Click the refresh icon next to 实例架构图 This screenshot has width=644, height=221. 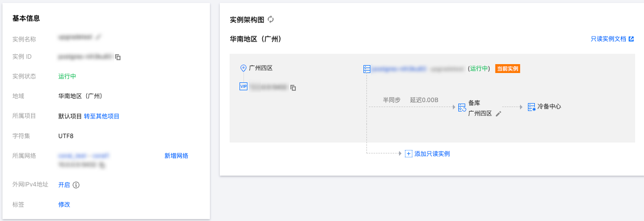click(x=271, y=20)
